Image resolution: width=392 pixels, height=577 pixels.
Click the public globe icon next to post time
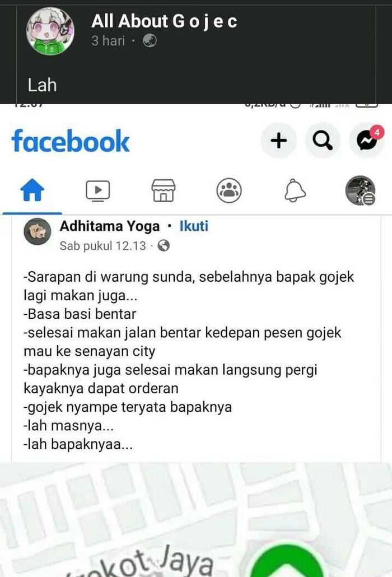pyautogui.click(x=164, y=245)
